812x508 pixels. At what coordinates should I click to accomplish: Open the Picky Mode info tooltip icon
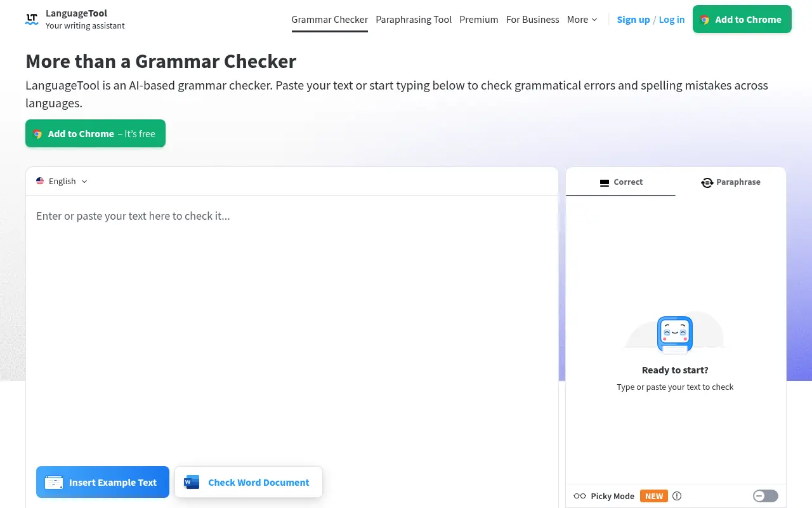pos(677,496)
